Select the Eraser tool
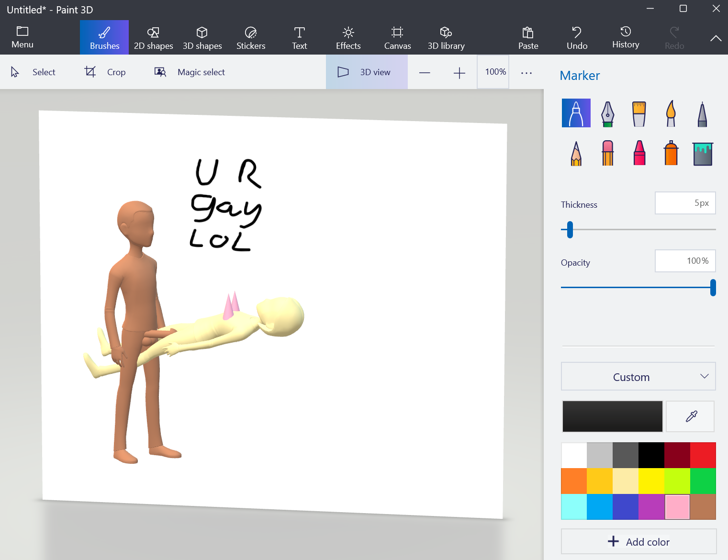 pos(607,153)
